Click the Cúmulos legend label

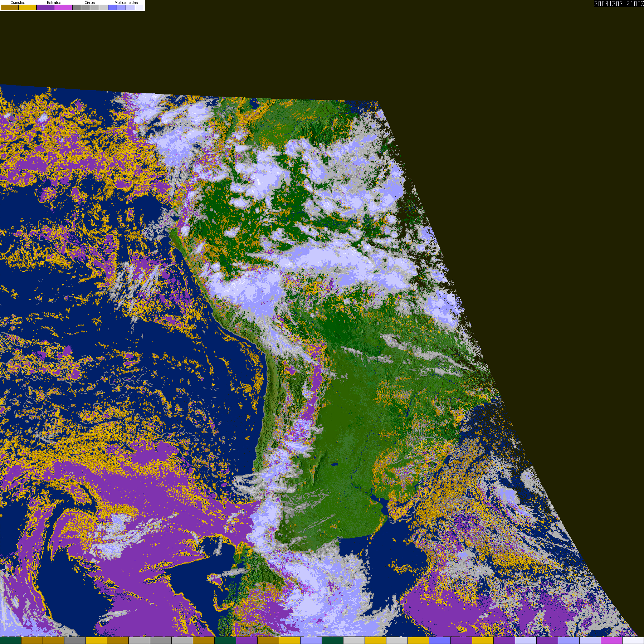[18, 3]
